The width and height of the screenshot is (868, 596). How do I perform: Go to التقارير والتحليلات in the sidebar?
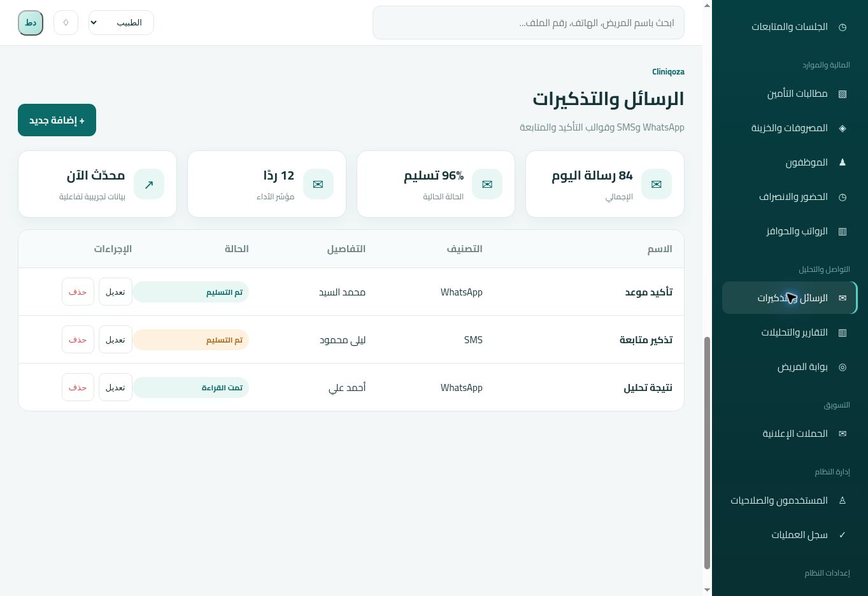(x=790, y=332)
